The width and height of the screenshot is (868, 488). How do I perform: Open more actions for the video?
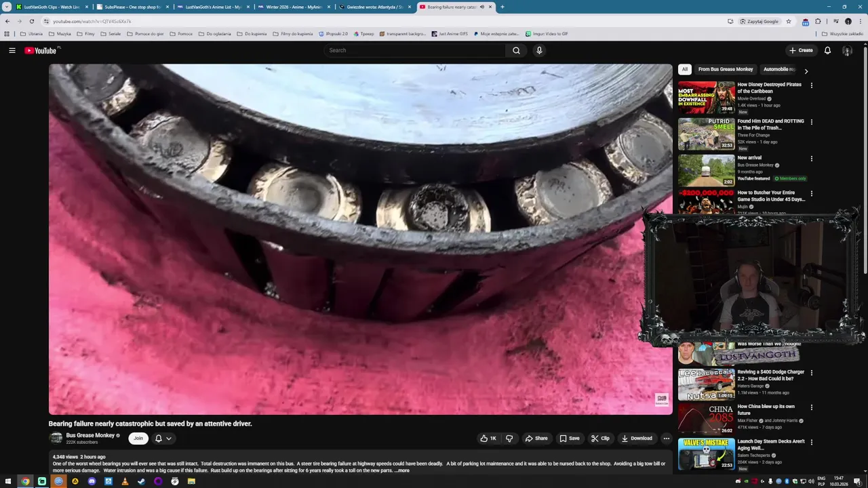[x=666, y=439]
